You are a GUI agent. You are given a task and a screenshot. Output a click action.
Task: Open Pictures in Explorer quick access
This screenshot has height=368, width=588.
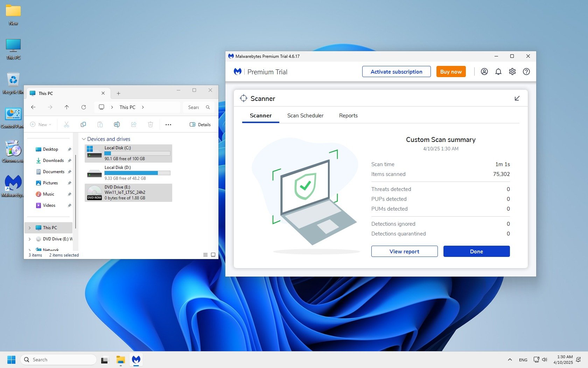(50, 183)
